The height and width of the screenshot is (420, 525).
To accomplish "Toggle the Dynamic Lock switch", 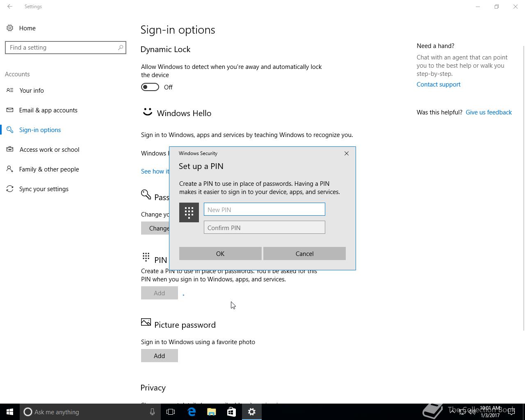I will pos(150,87).
